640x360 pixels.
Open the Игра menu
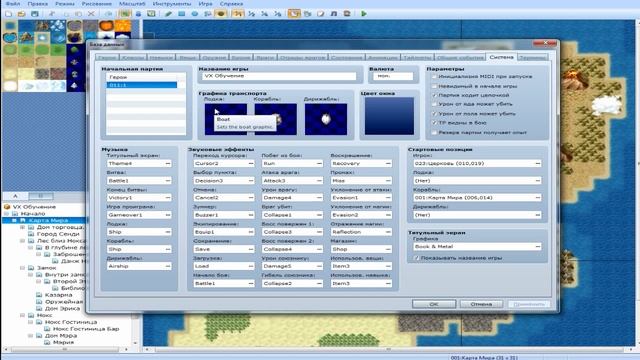click(x=205, y=4)
